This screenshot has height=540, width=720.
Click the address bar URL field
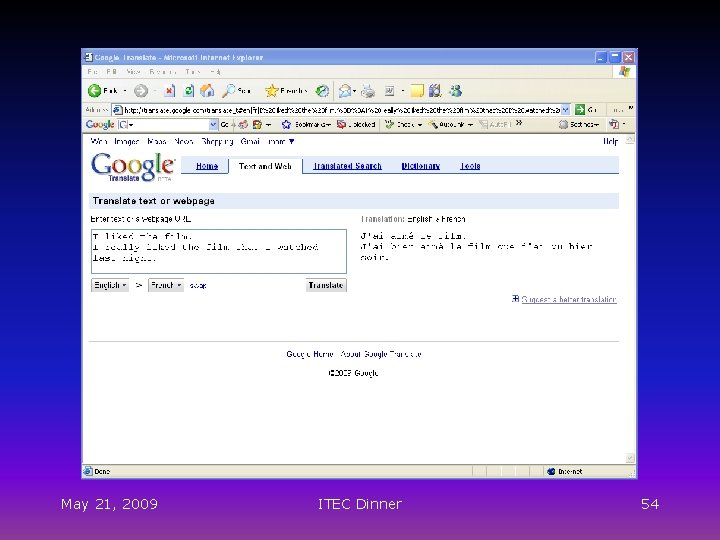coord(342,110)
